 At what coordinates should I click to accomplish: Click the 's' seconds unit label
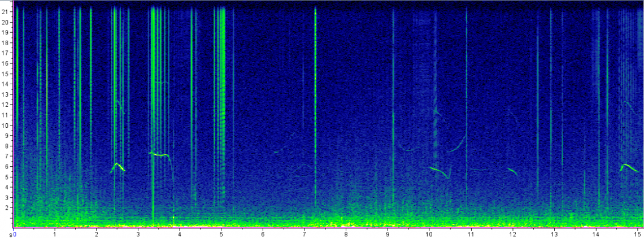click(11, 234)
